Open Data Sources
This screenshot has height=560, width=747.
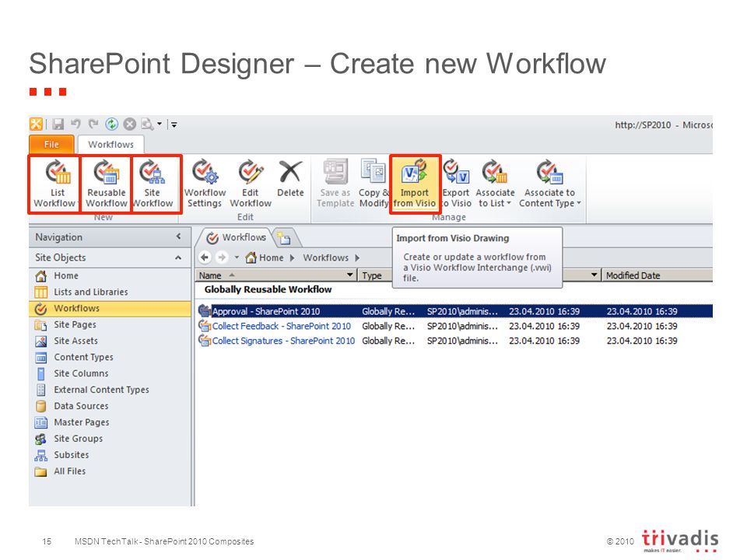click(110, 406)
